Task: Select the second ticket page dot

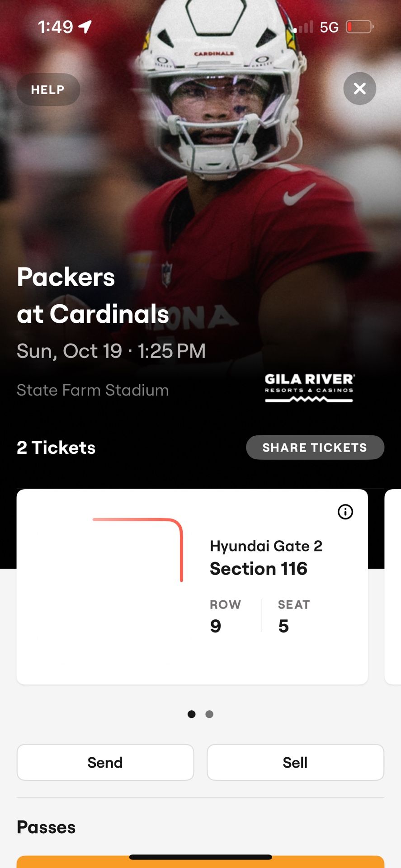Action: [x=209, y=714]
